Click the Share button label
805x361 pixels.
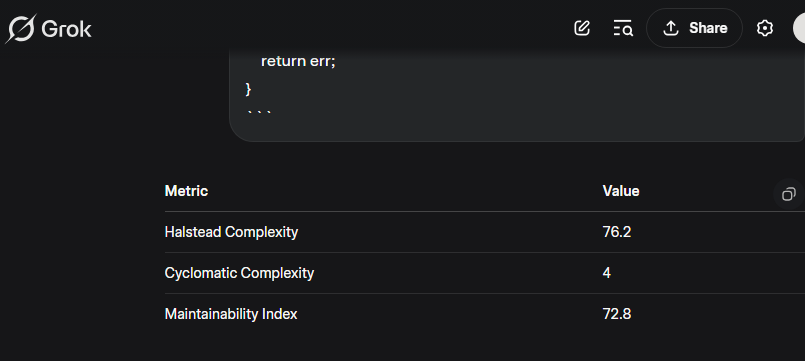click(x=708, y=28)
